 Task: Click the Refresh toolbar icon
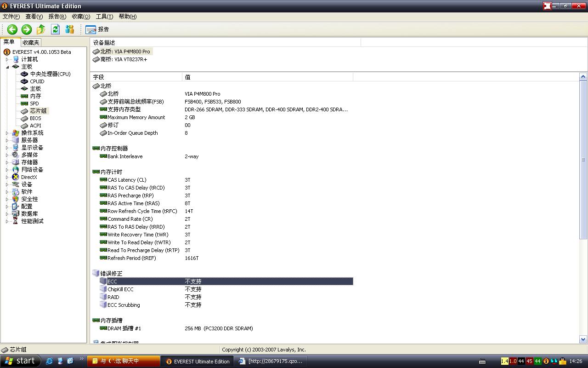point(56,29)
